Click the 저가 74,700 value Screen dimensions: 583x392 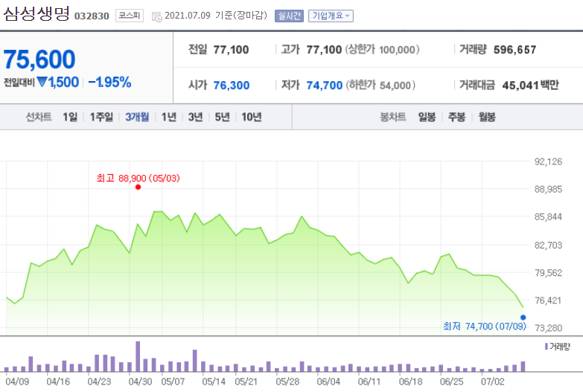coord(324,86)
